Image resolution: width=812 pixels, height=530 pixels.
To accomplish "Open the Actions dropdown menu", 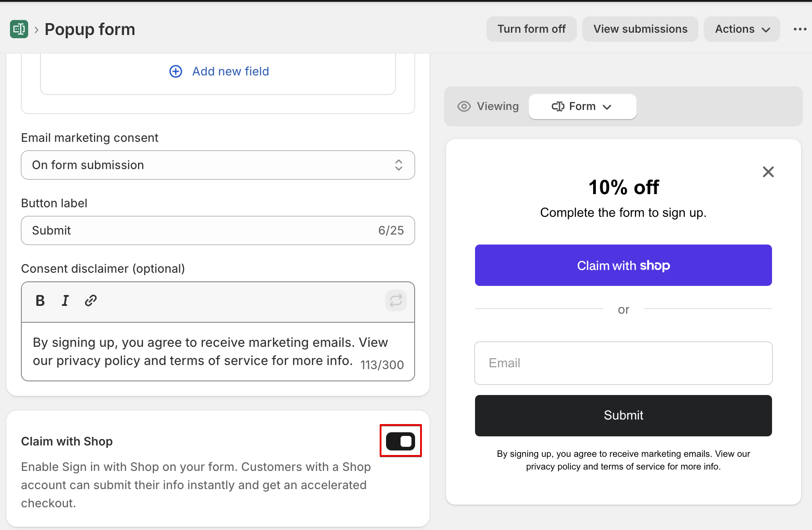I will 742,29.
